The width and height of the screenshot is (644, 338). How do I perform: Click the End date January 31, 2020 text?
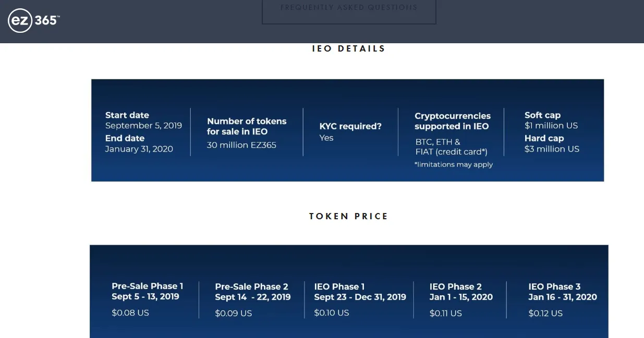(x=139, y=143)
